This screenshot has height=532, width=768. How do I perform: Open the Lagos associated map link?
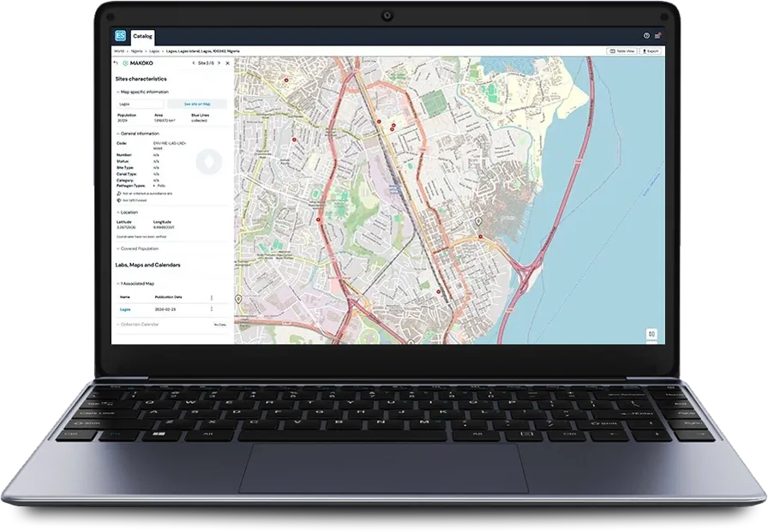(x=125, y=310)
